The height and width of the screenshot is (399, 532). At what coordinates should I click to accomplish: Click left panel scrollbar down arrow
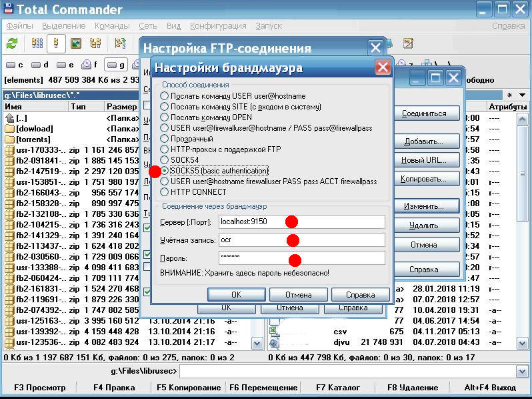[x=257, y=344]
